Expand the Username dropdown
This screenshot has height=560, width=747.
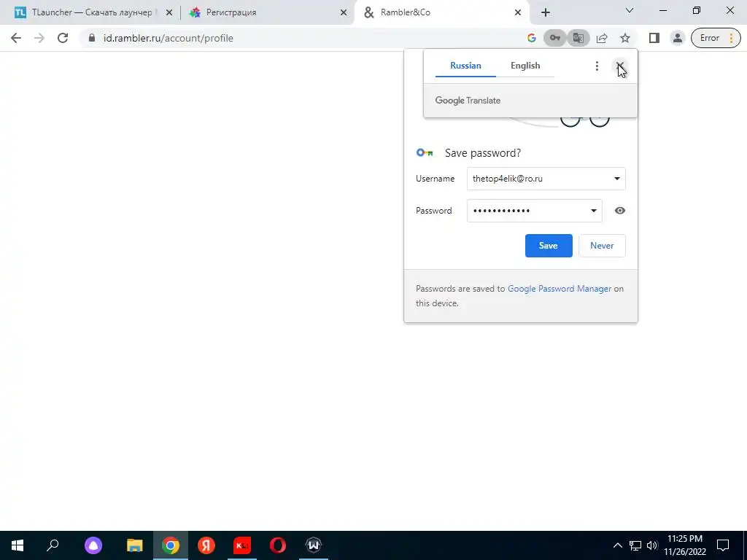pyautogui.click(x=616, y=179)
